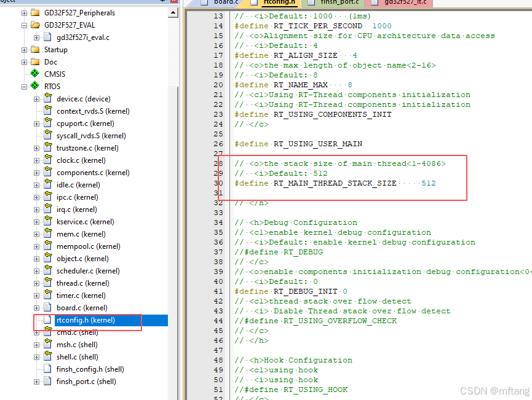This screenshot has width=532, height=400.
Task: Expand gd32f527i_eval.c file node
Action: click(x=36, y=37)
